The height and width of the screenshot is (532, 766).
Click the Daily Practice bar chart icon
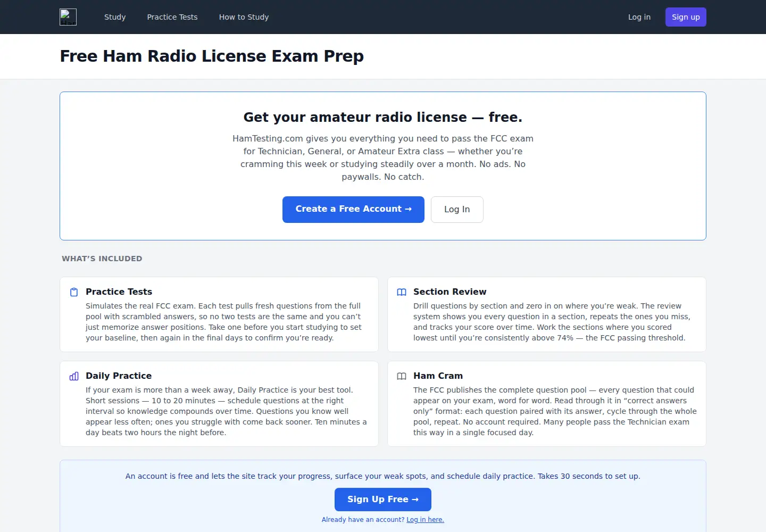pos(74,376)
